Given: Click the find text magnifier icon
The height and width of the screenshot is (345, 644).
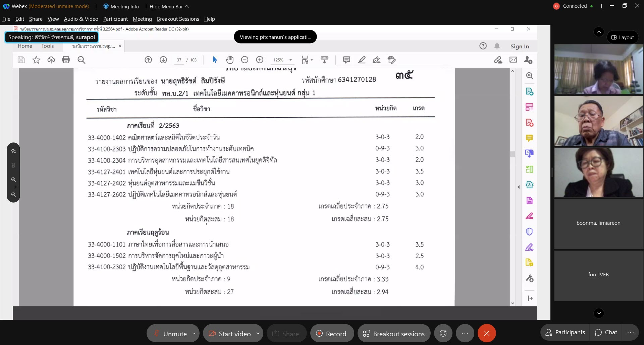Looking at the screenshot, I should pos(81,60).
